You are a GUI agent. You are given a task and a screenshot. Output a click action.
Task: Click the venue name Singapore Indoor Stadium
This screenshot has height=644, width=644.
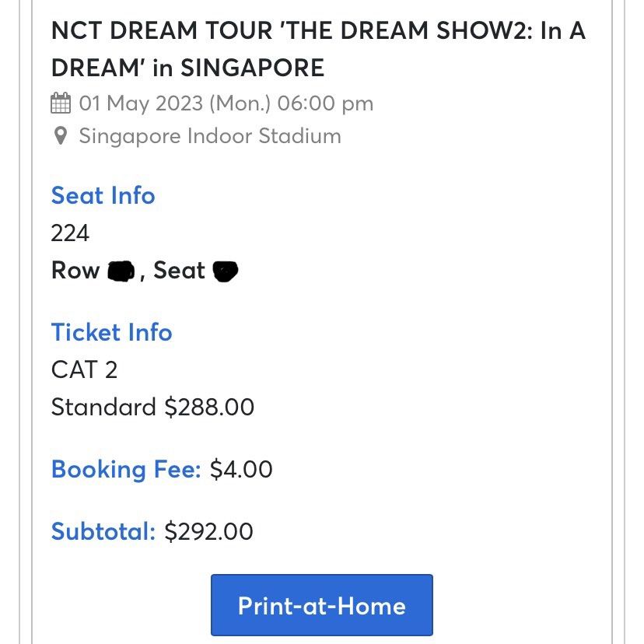[x=208, y=136]
